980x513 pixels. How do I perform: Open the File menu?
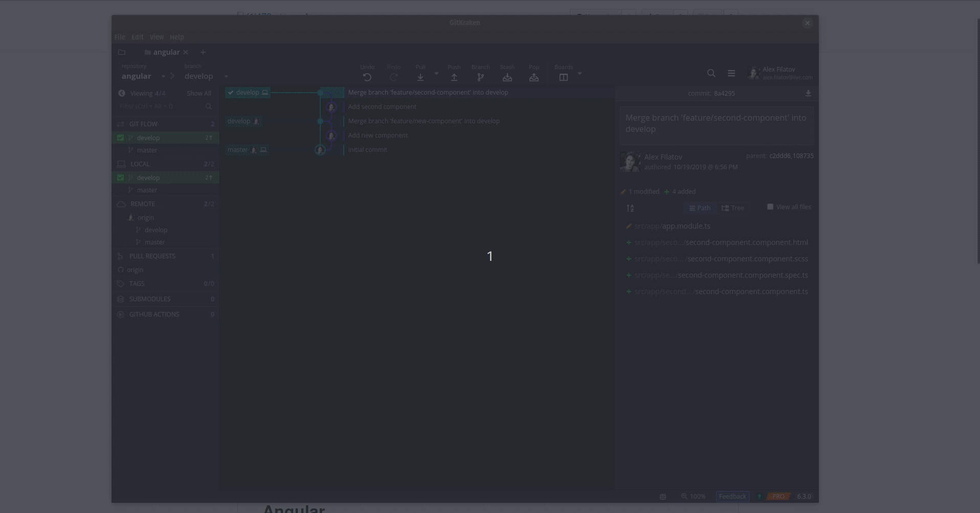[x=120, y=37]
